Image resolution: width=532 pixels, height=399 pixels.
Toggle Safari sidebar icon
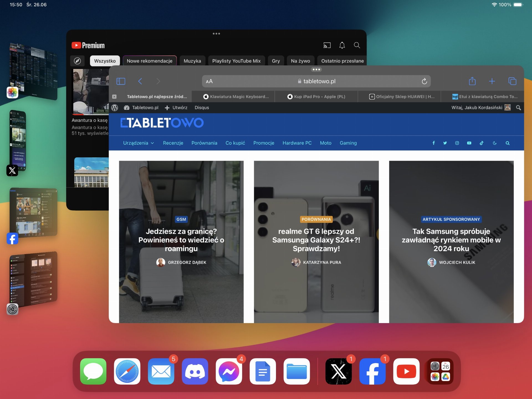coord(121,81)
